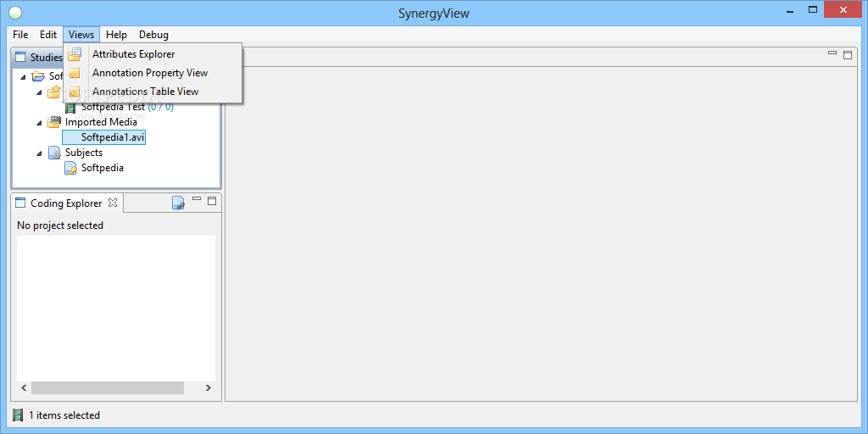Click the Annotations Table View menu icon
This screenshot has width=868, height=434.
[75, 92]
